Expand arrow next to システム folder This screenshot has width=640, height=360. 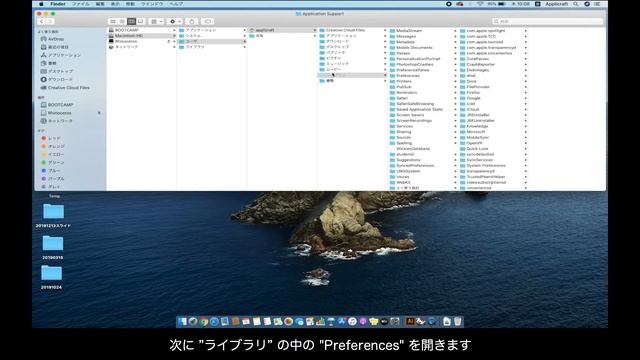point(244,36)
